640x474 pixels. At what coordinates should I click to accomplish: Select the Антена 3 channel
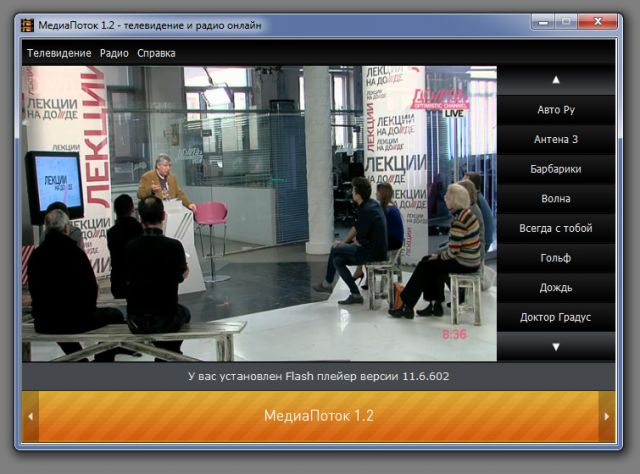pyautogui.click(x=556, y=140)
